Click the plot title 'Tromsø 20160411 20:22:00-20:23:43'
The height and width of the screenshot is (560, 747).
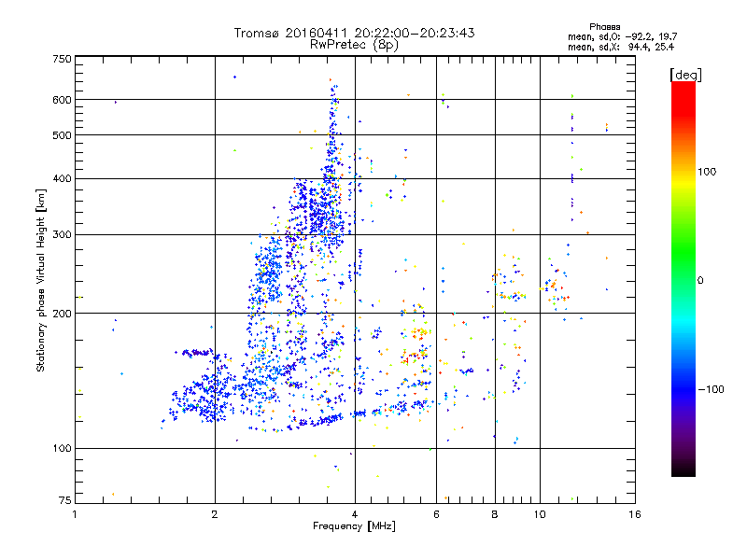pos(354,33)
